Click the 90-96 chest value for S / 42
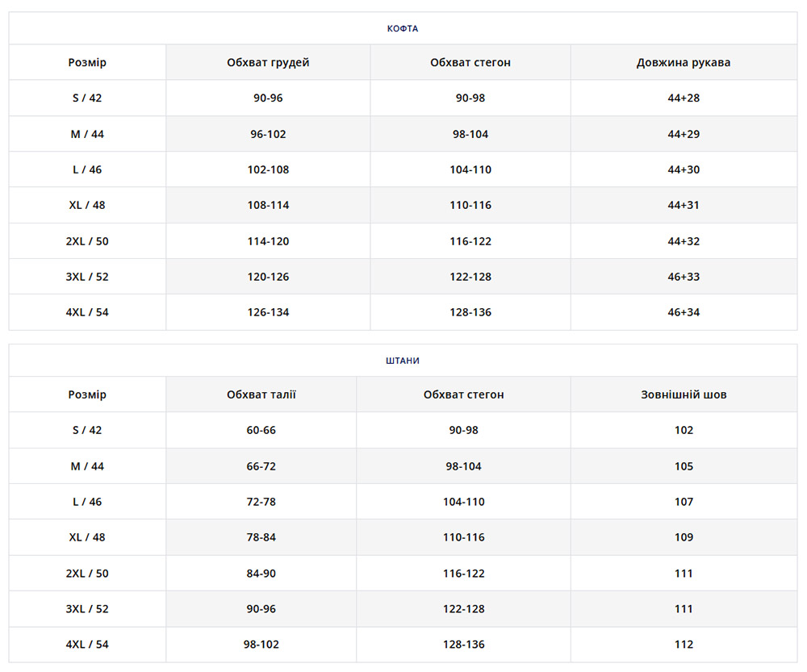 click(x=268, y=98)
